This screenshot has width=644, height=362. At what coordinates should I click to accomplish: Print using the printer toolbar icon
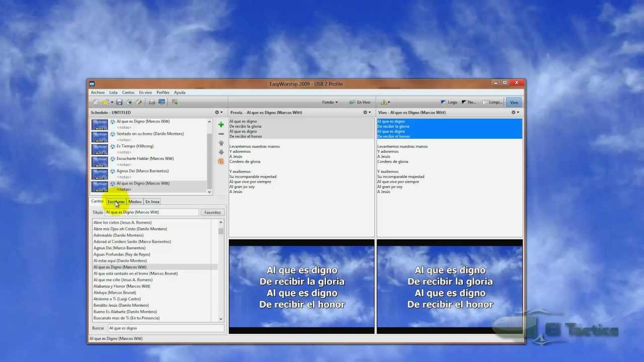pos(152,102)
